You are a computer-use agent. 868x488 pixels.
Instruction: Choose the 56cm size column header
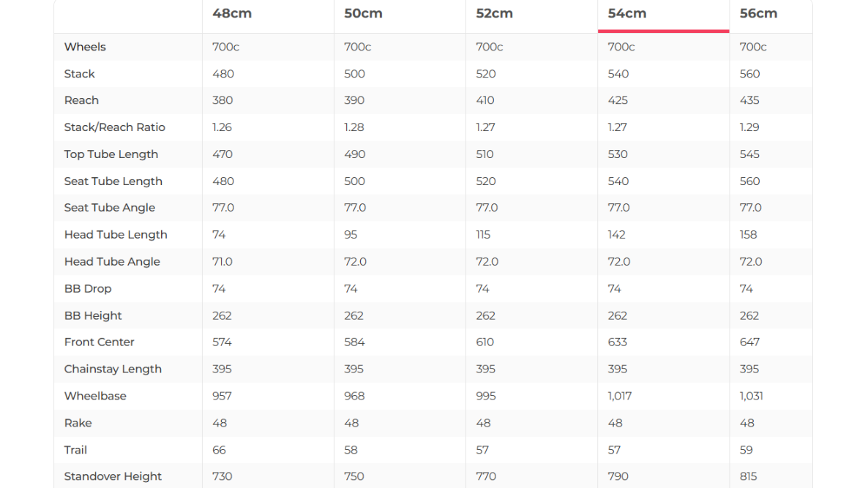tap(758, 14)
